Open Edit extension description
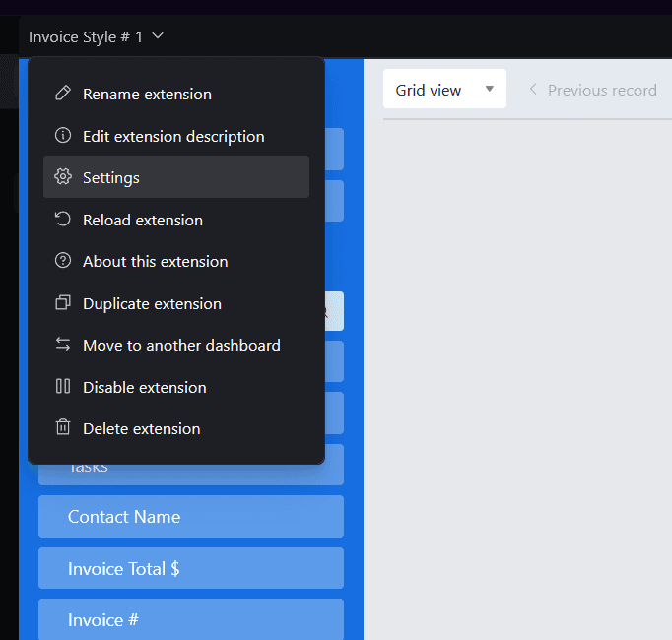This screenshot has height=640, width=672. point(176,136)
